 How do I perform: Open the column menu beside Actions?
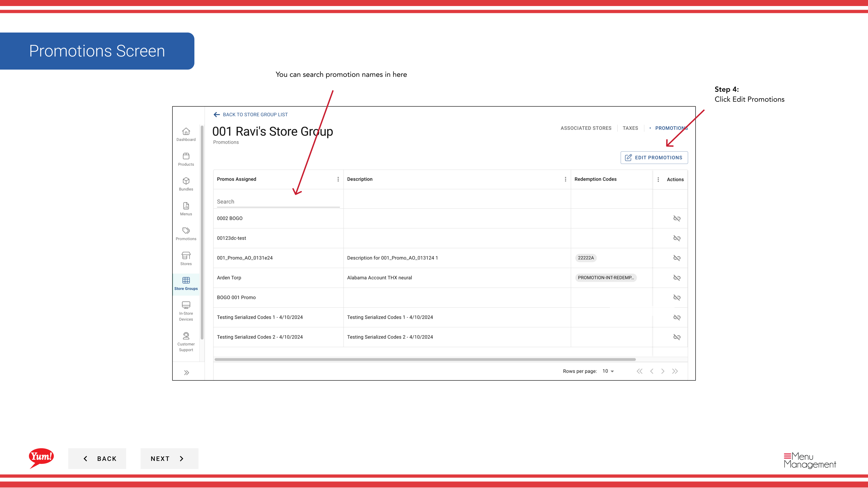(658, 180)
